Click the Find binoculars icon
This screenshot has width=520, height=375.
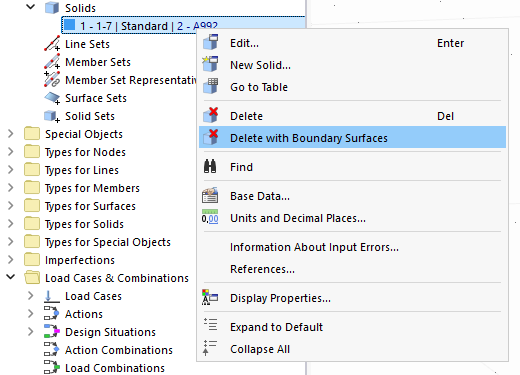210,166
